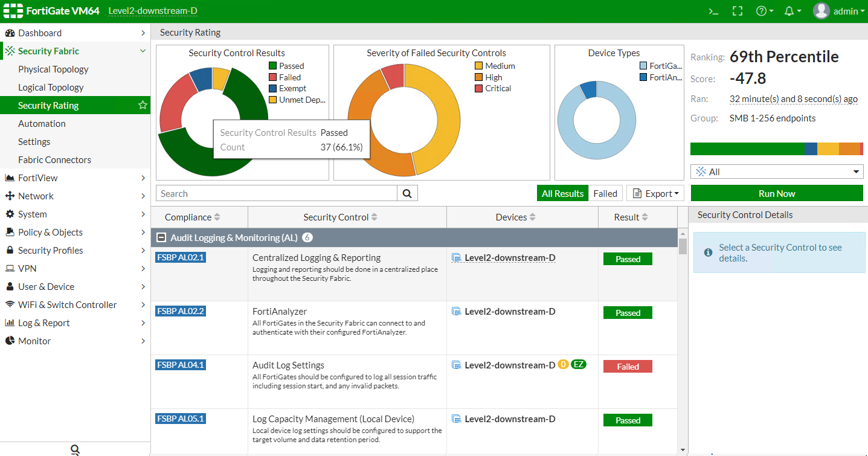The image size is (868, 456).
Task: Switch results filter to Failed
Action: [605, 193]
